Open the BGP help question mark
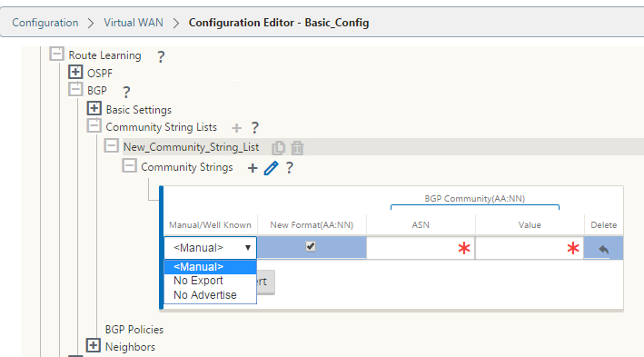 [126, 92]
